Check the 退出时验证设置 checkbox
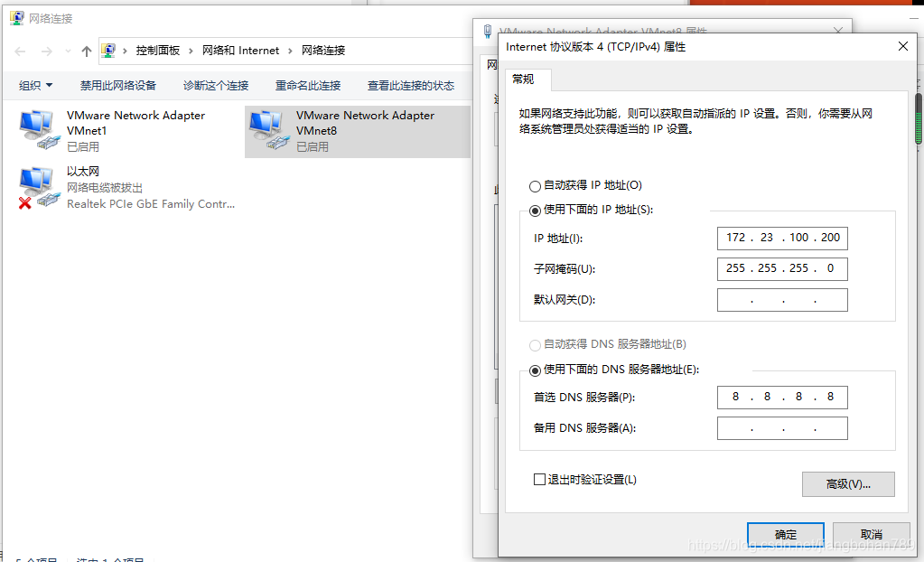This screenshot has height=562, width=924. click(539, 480)
